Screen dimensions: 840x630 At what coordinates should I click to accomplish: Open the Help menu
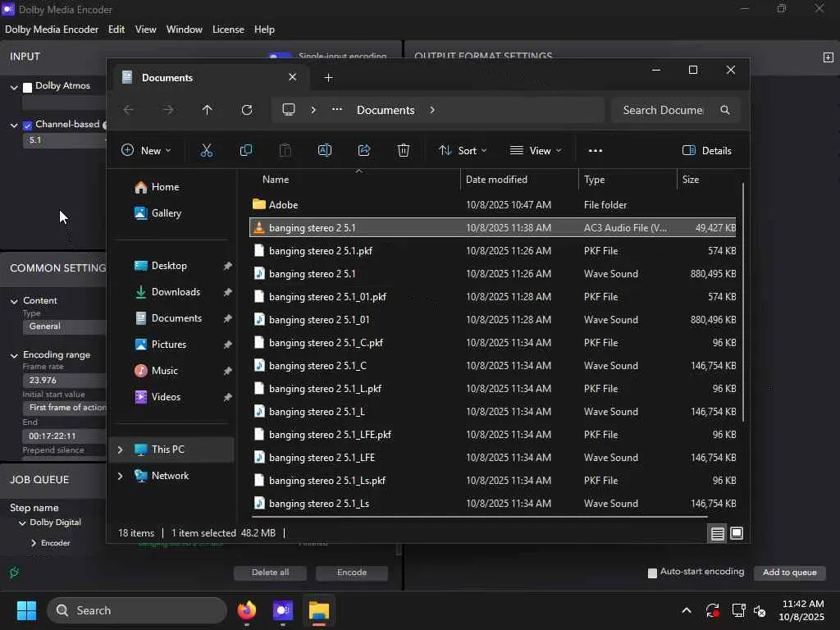coord(264,30)
